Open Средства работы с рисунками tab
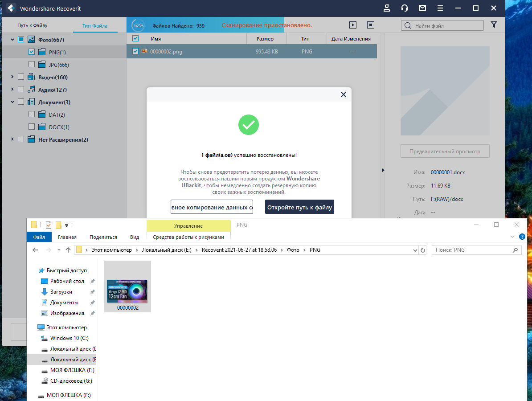 (188, 237)
